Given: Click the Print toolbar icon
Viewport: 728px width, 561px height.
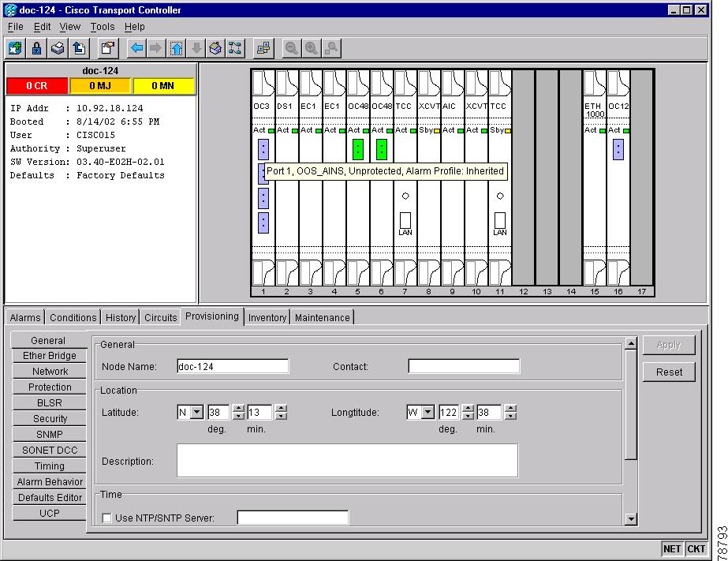Looking at the screenshot, I should pos(58,48).
